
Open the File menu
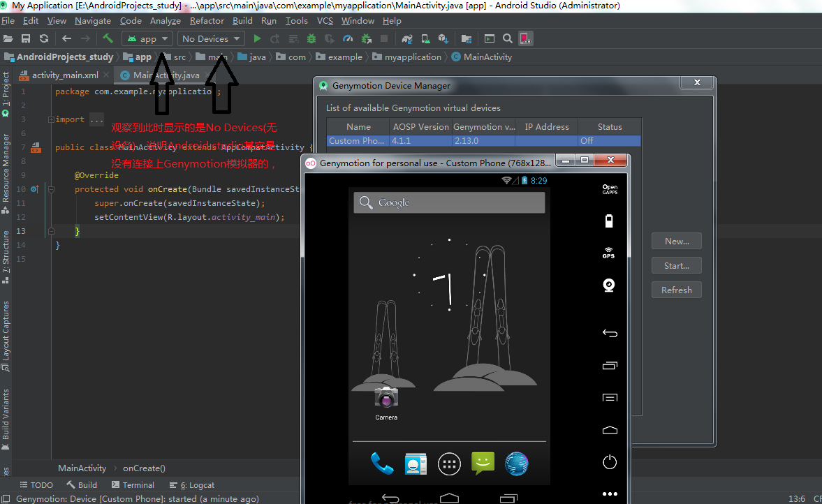click(8, 20)
